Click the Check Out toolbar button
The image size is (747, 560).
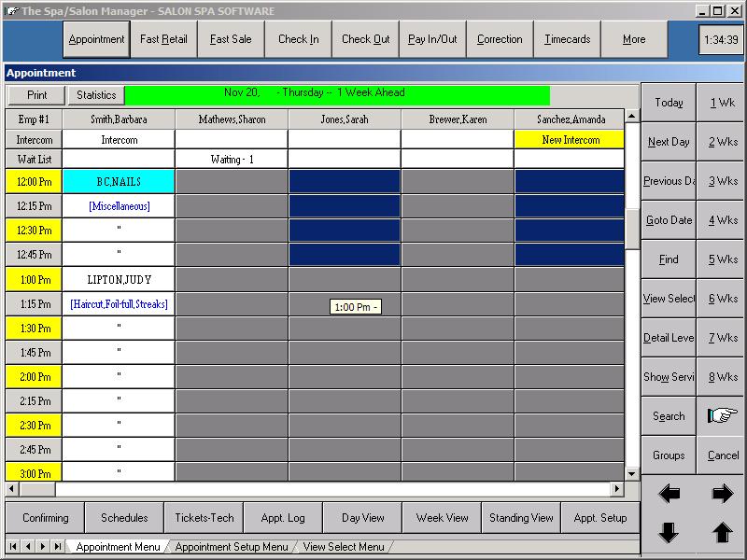[x=366, y=39]
